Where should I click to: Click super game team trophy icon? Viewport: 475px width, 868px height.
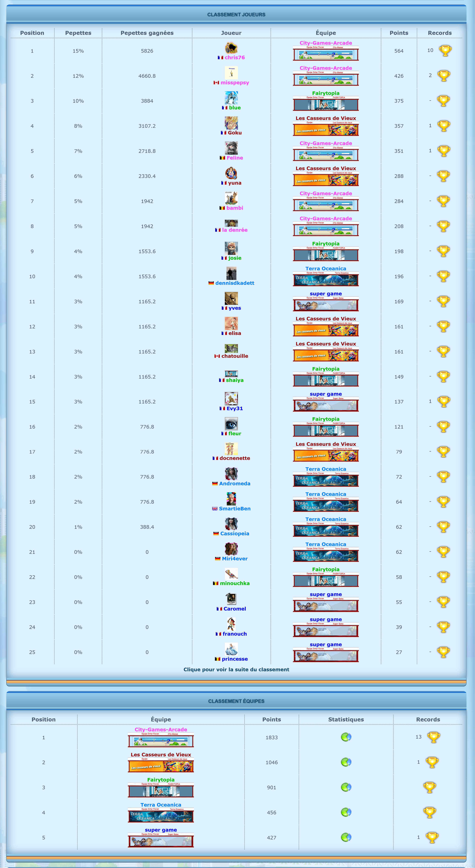coord(432,837)
